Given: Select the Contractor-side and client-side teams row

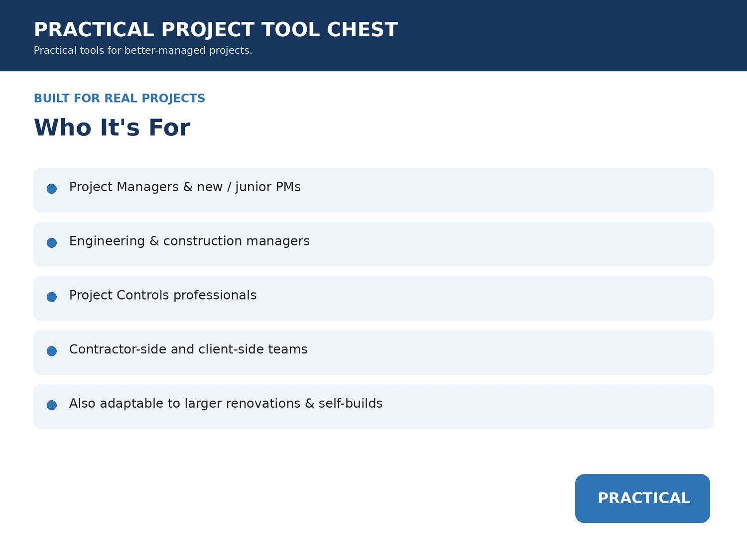Looking at the screenshot, I should (373, 352).
